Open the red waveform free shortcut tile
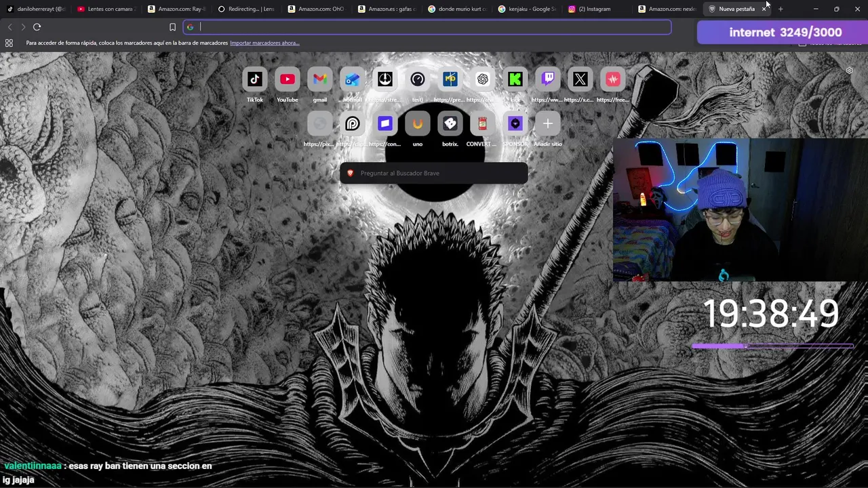 click(613, 79)
